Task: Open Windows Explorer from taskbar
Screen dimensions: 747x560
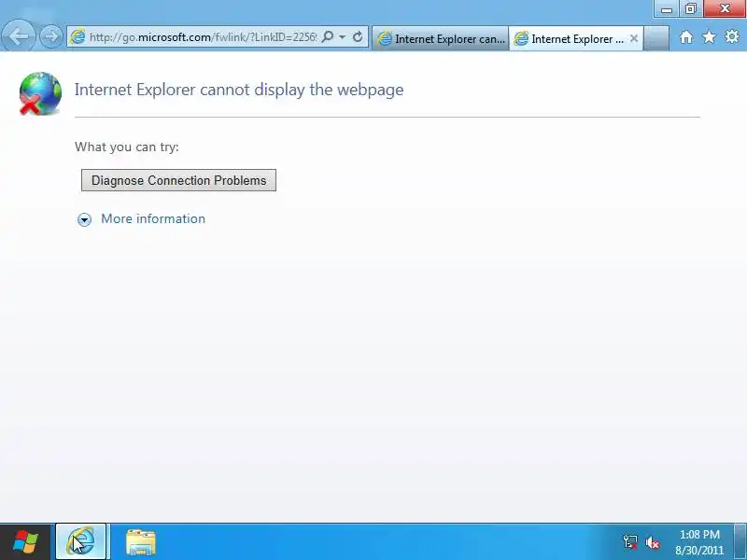Action: (x=141, y=542)
